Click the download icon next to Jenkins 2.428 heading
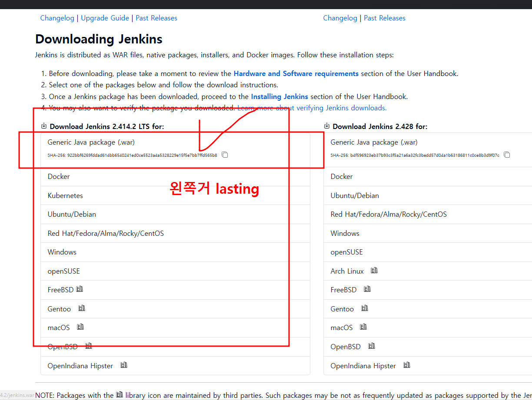Image resolution: width=532 pixels, height=400 pixels. click(327, 126)
